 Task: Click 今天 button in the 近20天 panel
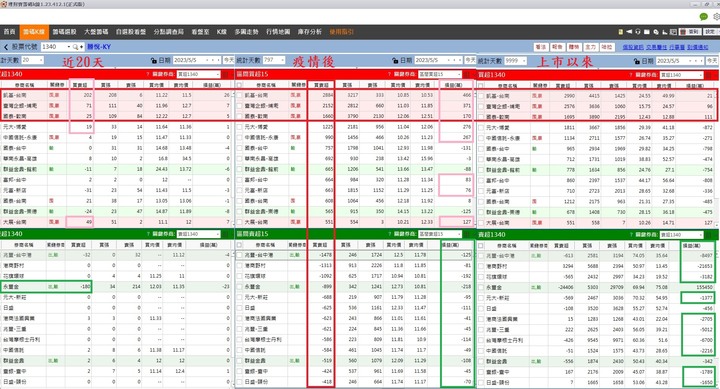[228, 60]
